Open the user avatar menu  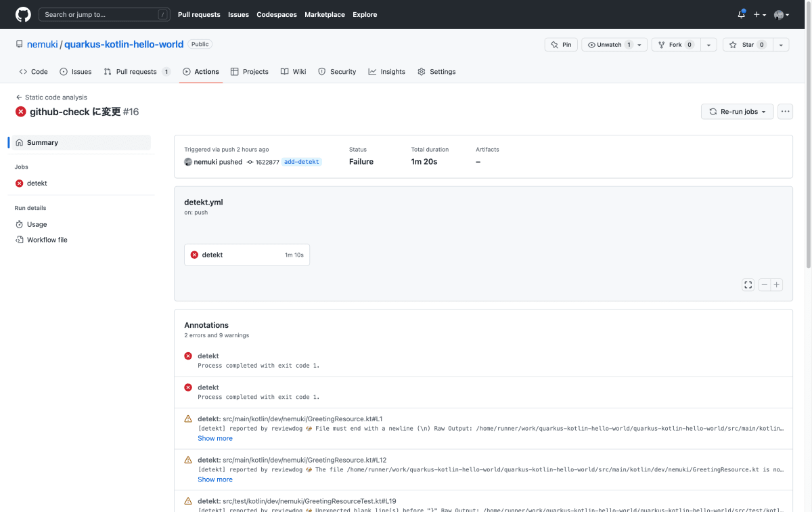pos(782,14)
